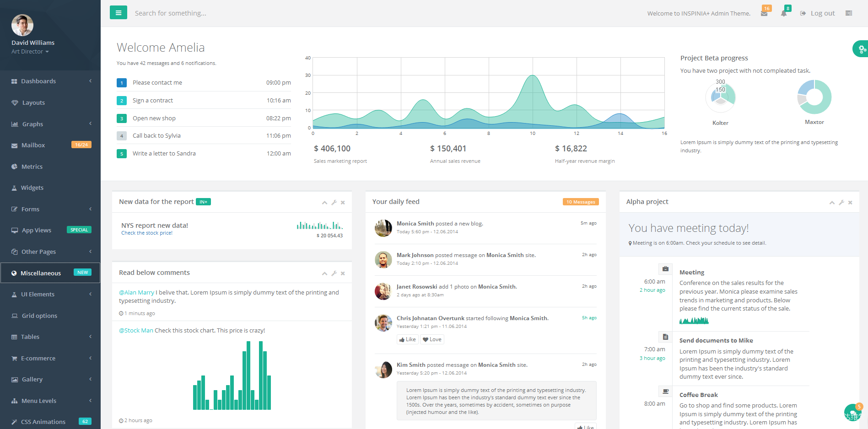Image resolution: width=868 pixels, height=429 pixels.
Task: Select Miscellaneous in sidebar
Action: (x=50, y=273)
